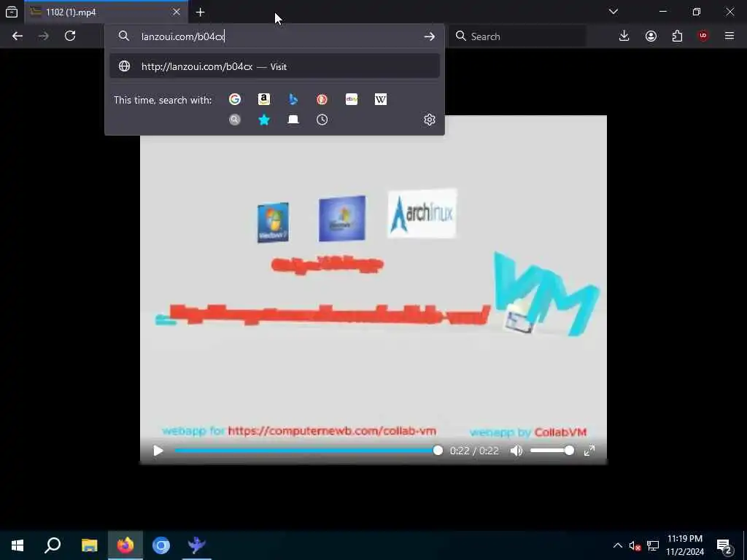This screenshot has width=747, height=560.
Task: Search history using the clock icon
Action: click(x=322, y=120)
